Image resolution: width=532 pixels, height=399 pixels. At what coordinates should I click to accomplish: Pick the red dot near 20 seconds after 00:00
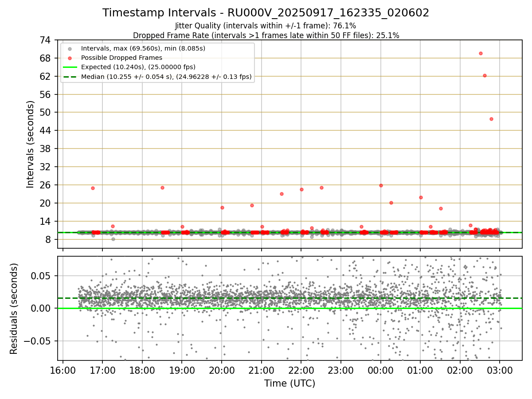pos(391,203)
